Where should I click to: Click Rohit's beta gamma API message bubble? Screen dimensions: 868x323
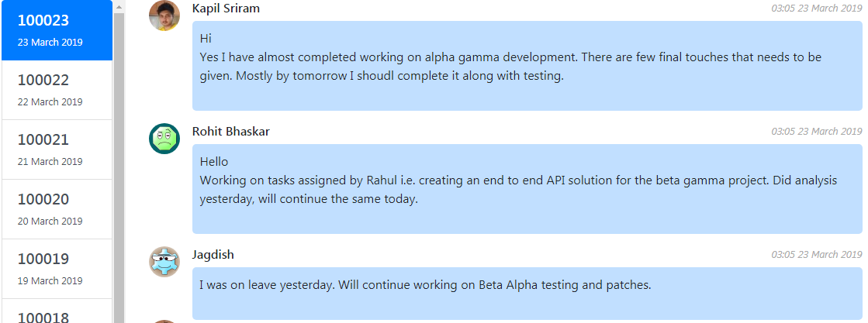click(527, 189)
